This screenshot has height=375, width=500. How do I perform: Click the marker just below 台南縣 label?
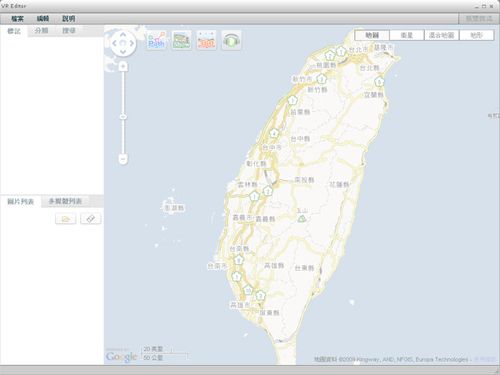238,260
